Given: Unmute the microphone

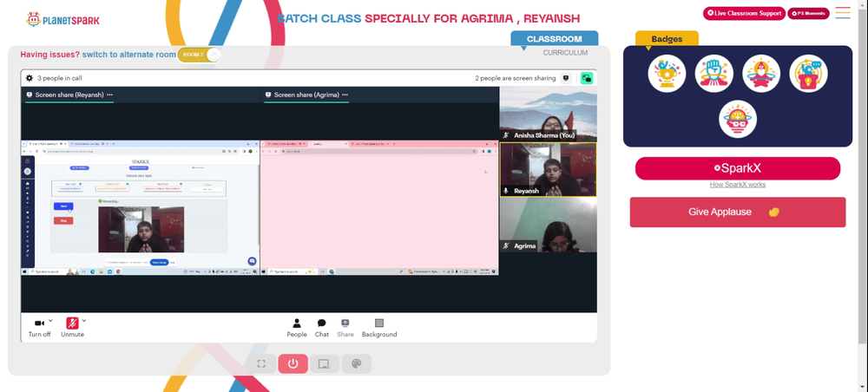Looking at the screenshot, I should coord(73,327).
